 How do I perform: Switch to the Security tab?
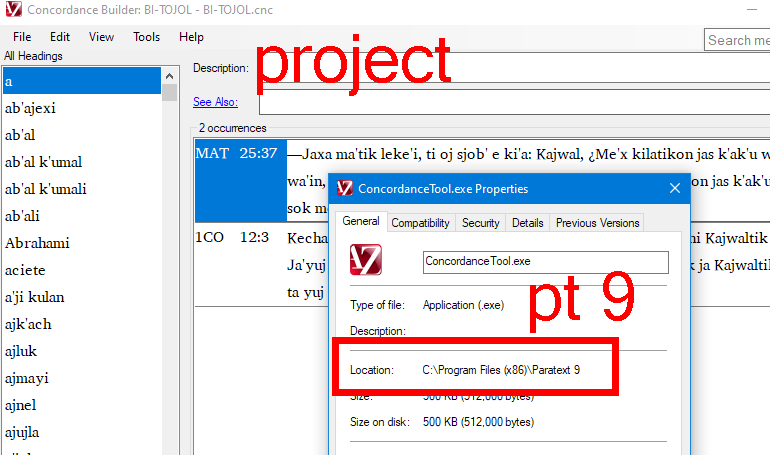480,223
